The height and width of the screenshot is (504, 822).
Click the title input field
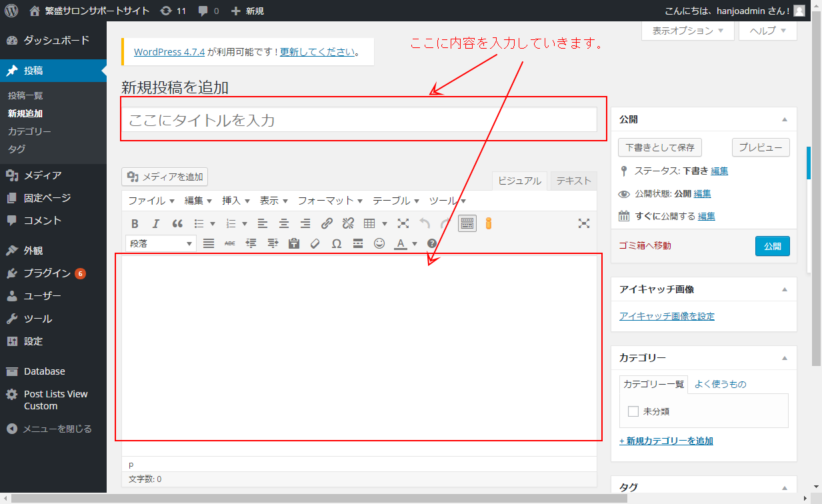click(x=359, y=120)
